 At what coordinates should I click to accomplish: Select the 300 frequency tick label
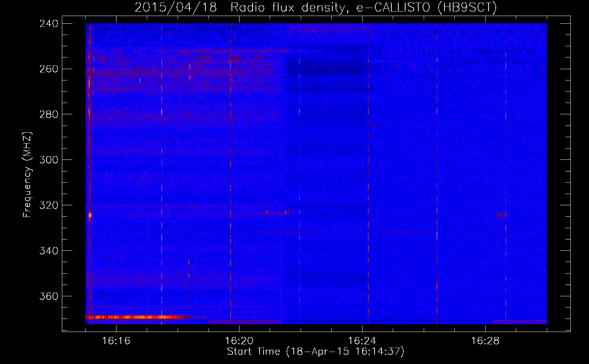[49, 160]
